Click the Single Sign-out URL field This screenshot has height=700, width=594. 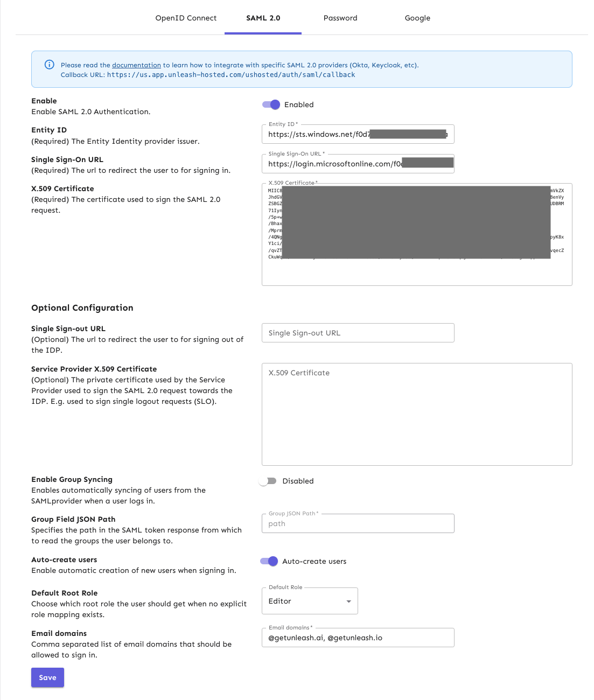pos(358,333)
